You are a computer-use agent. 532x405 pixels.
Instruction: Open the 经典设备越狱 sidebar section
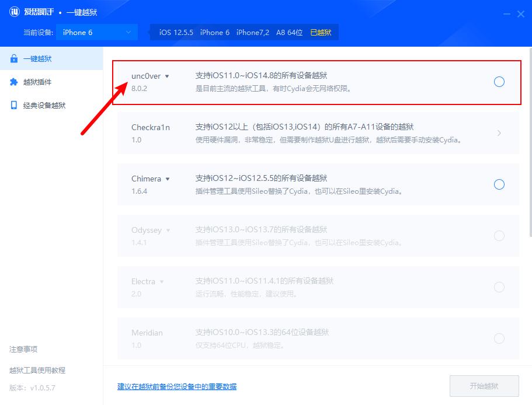pyautogui.click(x=50, y=104)
